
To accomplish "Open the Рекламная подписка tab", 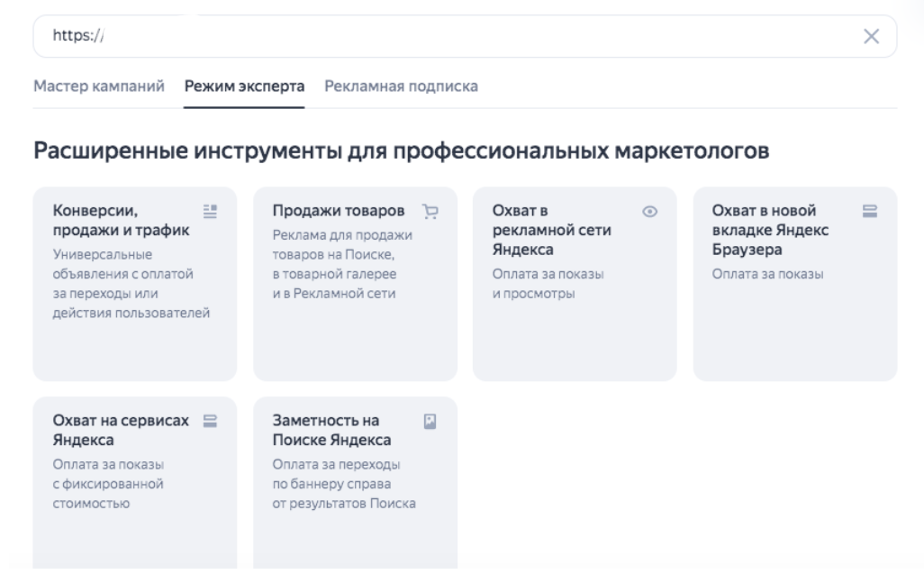I will click(x=402, y=86).
